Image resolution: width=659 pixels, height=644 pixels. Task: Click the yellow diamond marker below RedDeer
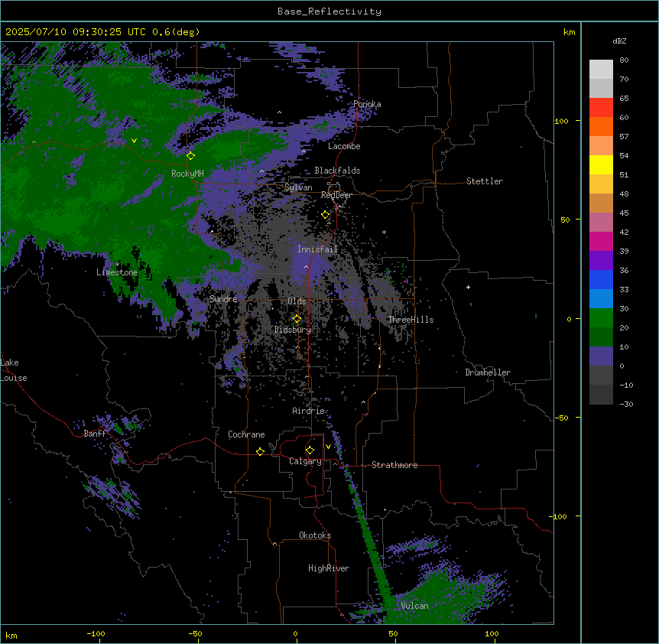point(326,214)
